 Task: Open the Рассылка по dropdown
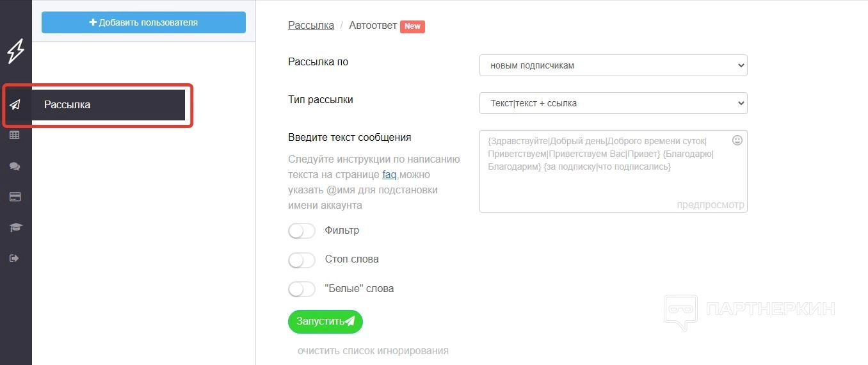coord(613,65)
